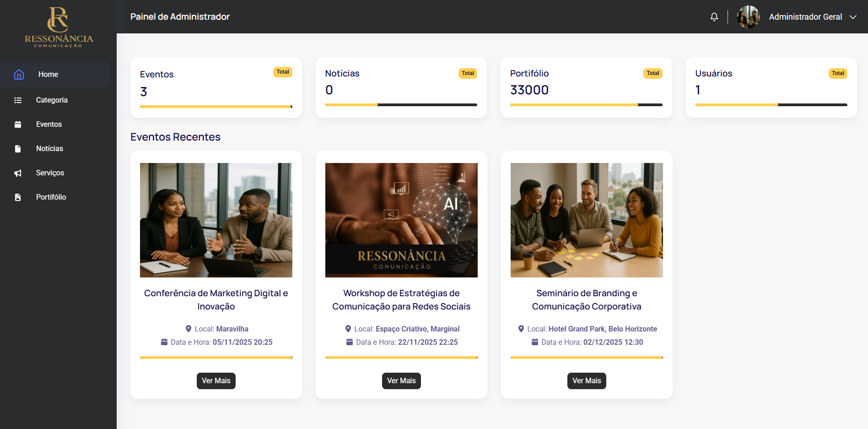Image resolution: width=868 pixels, height=429 pixels.
Task: Select the Home house icon in sidebar
Action: (19, 74)
